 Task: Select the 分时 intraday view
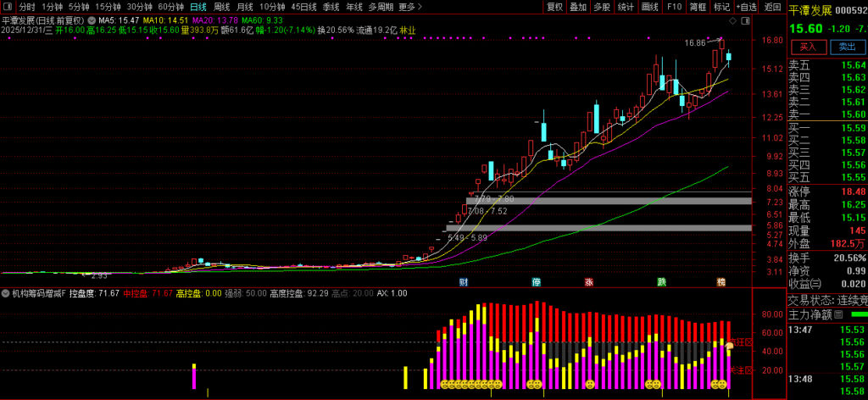[27, 7]
